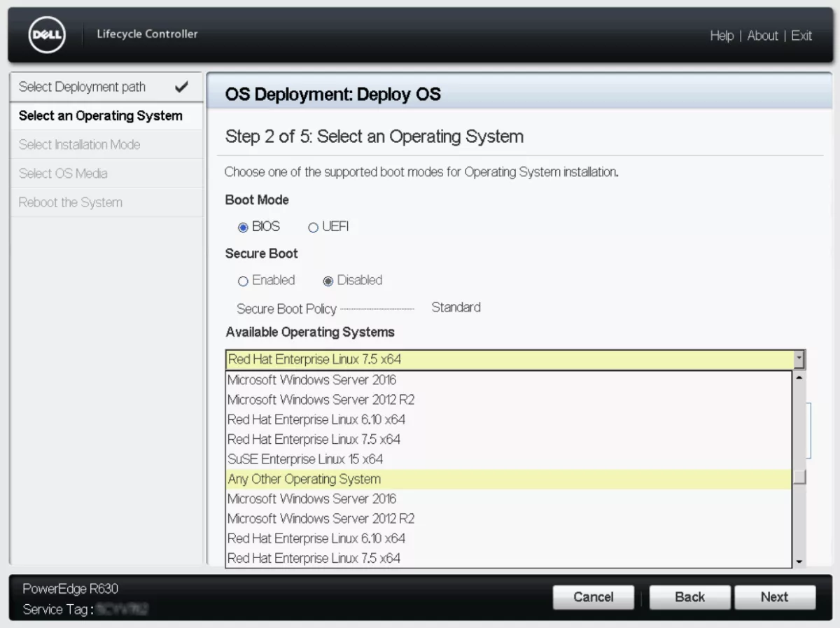
Task: Click the Available Operating Systems combo box arrow
Action: click(799, 359)
